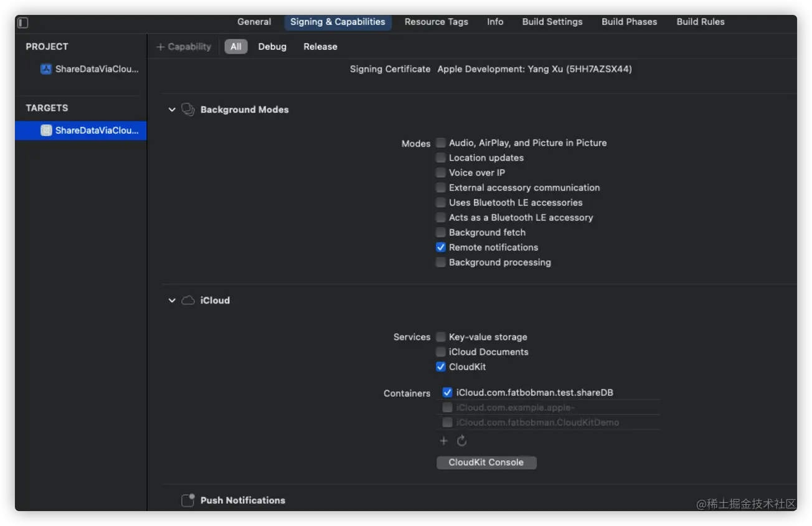Select the Signing & Capabilities tab
Screen dimensions: 812x526
point(338,22)
